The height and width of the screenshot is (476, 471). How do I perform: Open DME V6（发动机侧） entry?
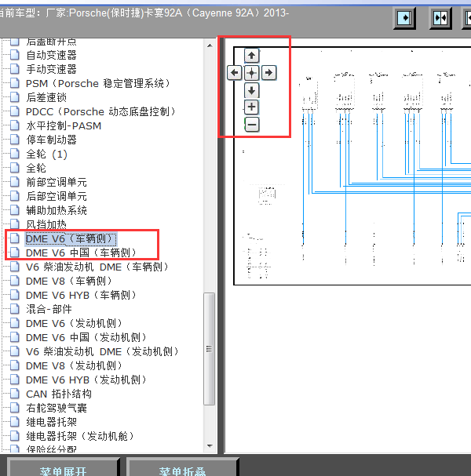[74, 324]
